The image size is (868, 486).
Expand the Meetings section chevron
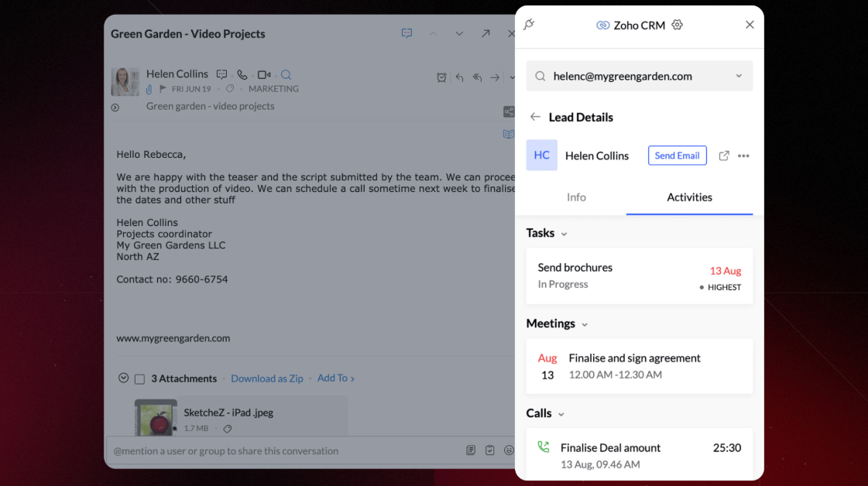(585, 324)
